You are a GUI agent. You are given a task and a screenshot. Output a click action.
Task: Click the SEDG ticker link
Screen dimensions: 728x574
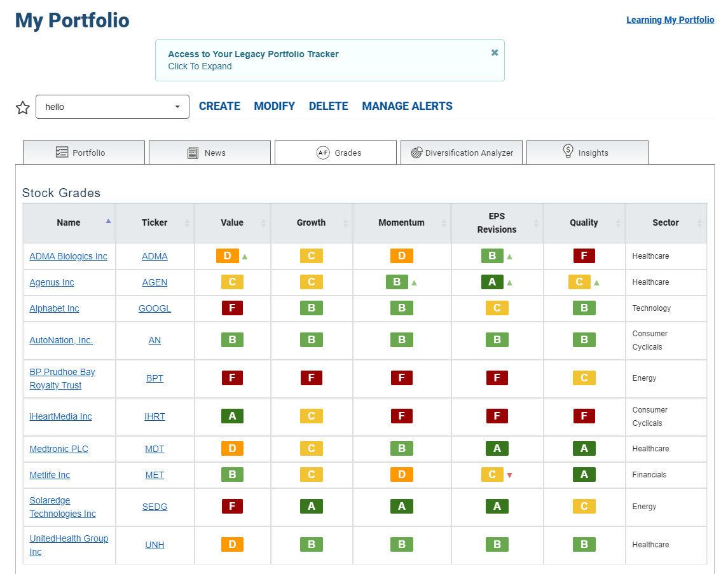pyautogui.click(x=155, y=507)
